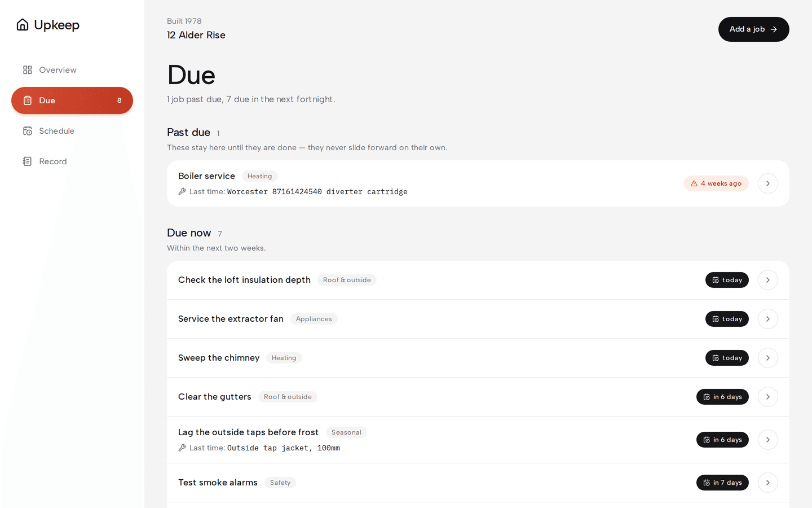812x508 pixels.
Task: Click the Overview grid icon
Action: 27,70
